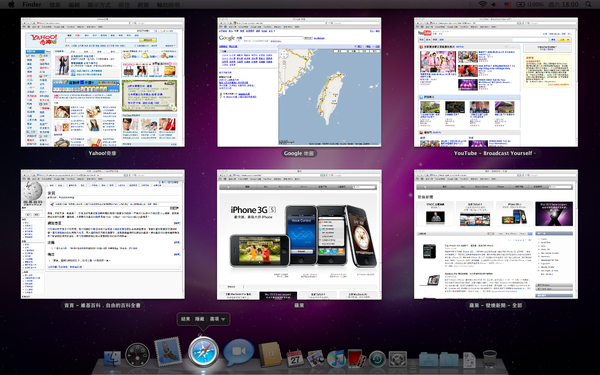Image resolution: width=600 pixels, height=375 pixels.
Task: Select the Google 地圖 window thumbnail
Action: point(299,82)
